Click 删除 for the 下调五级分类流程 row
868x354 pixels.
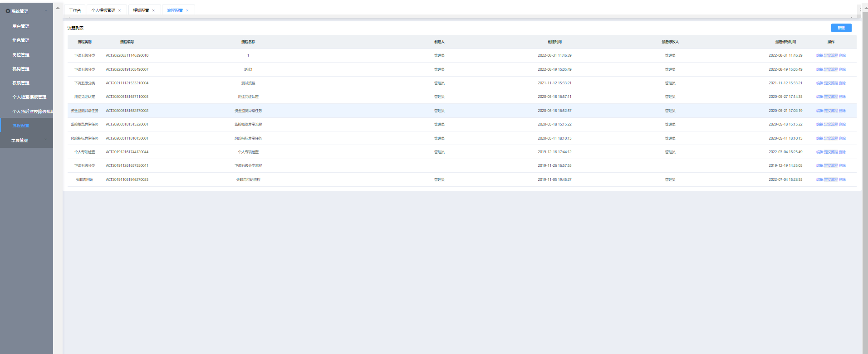pos(842,165)
